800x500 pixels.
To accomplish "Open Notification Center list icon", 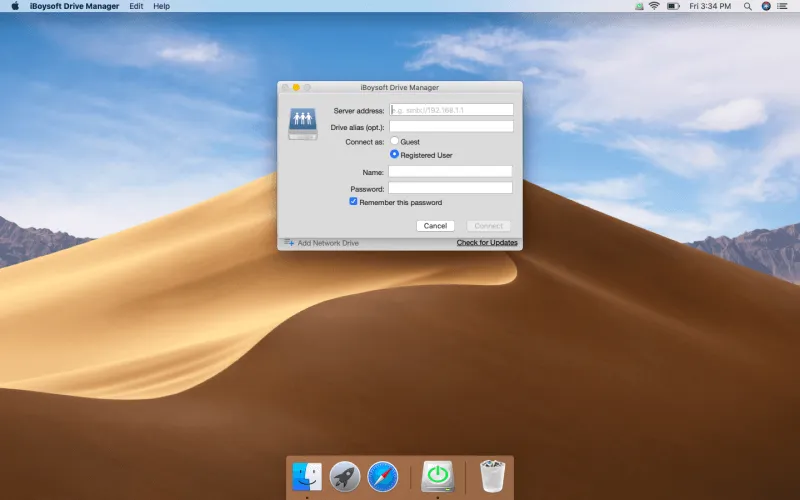I will coord(782,6).
